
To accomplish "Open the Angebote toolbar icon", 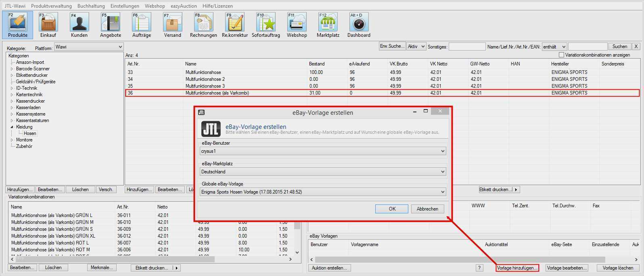I will (111, 25).
